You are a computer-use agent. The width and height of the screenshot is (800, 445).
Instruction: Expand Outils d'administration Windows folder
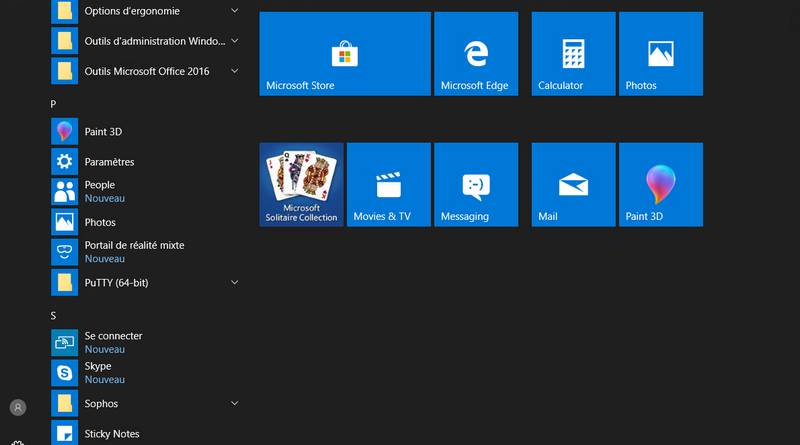[x=234, y=41]
